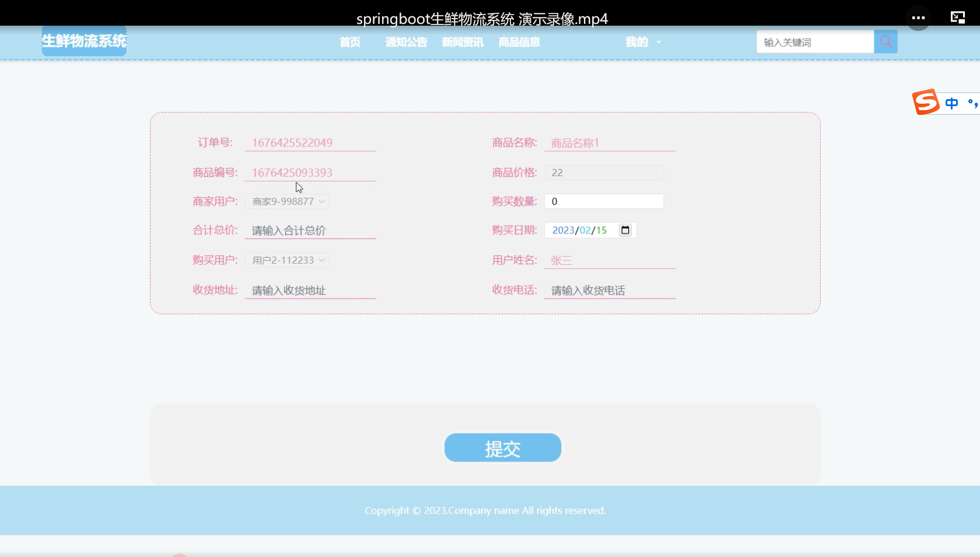
Task: Open the 购买用户 dropdown
Action: [x=287, y=260]
